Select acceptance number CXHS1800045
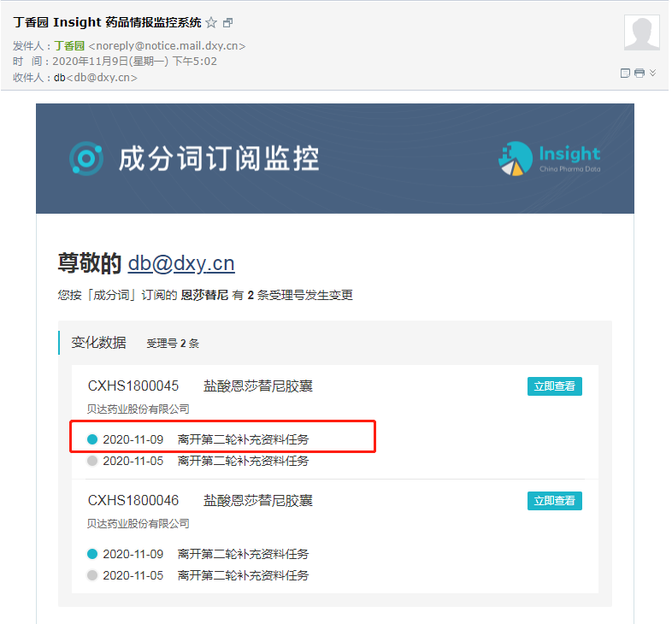The image size is (672, 624). pos(133,386)
